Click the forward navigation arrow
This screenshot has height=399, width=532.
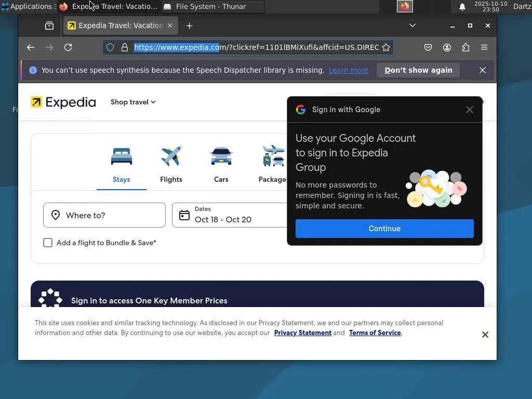(49, 47)
